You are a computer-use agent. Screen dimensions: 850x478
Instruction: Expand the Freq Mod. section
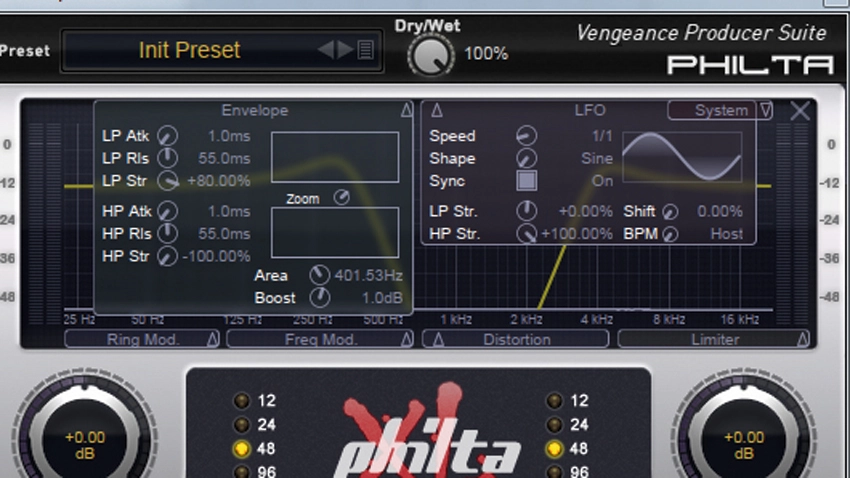[320, 339]
